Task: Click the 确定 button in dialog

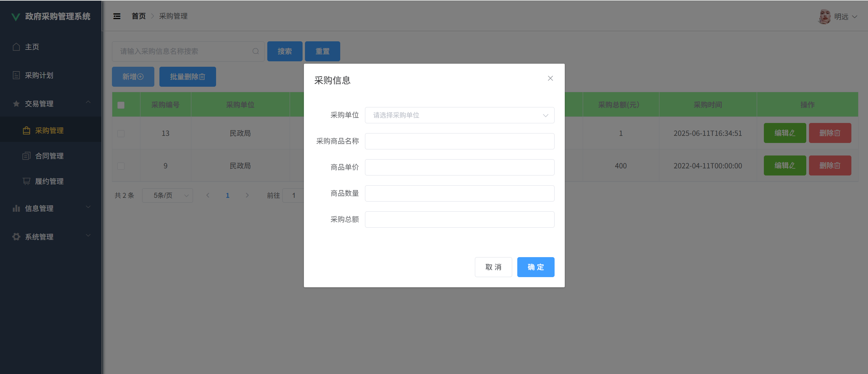Action: (535, 267)
